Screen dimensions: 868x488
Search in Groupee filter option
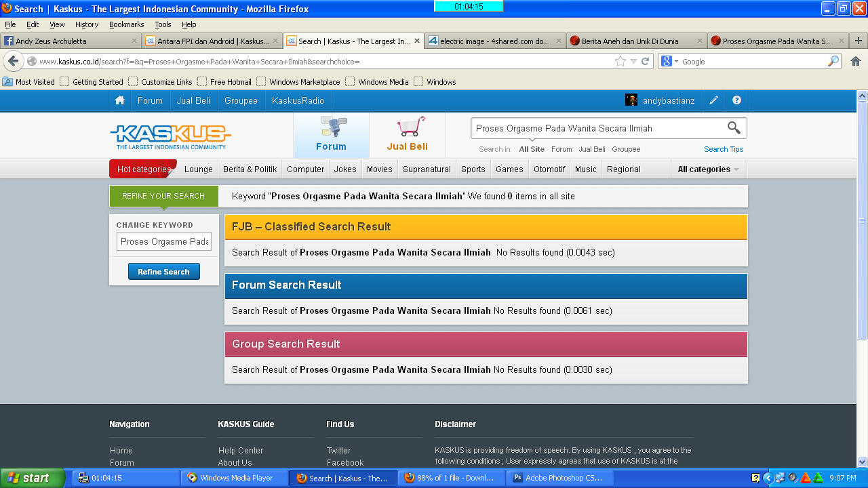pyautogui.click(x=626, y=149)
